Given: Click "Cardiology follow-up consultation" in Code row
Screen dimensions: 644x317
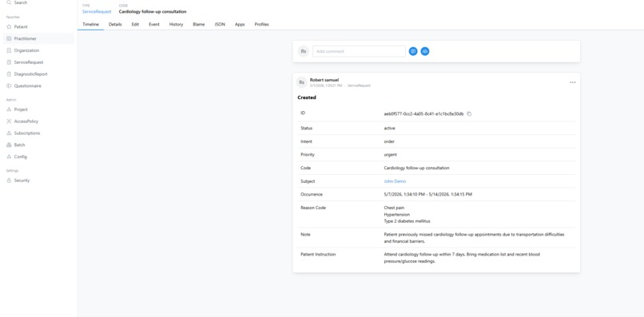Looking at the screenshot, I should (416, 168).
